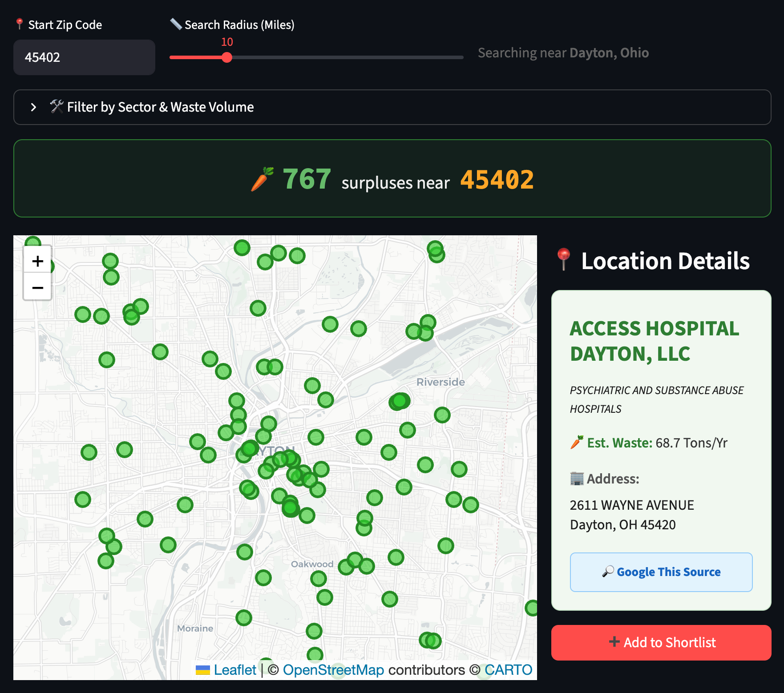The width and height of the screenshot is (784, 693).
Task: Click the carrot icon in the surpluses banner
Action: pos(262,179)
